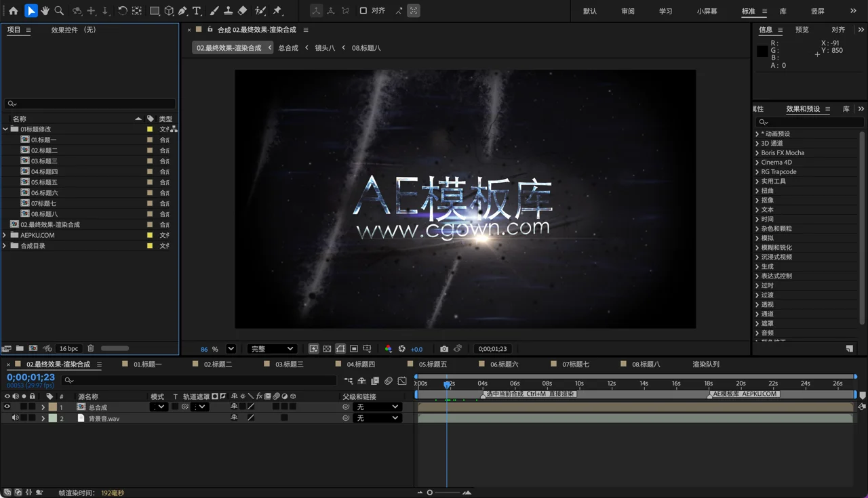Switch to the 预览 panel tab
The image size is (868, 498).
pos(802,30)
